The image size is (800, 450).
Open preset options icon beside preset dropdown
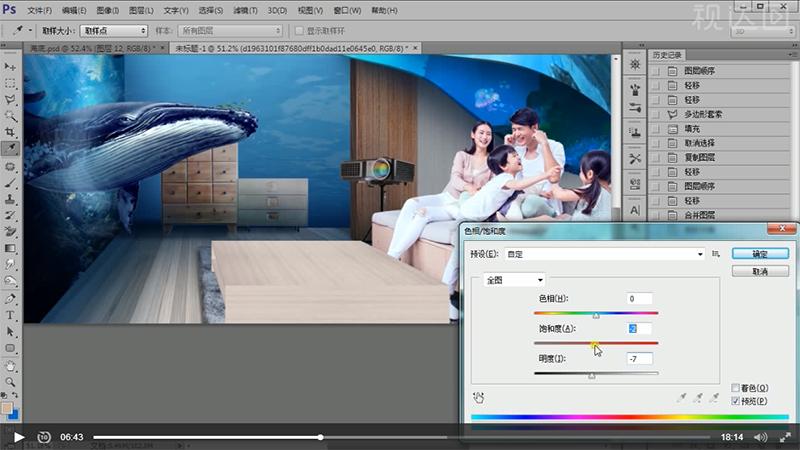[716, 254]
